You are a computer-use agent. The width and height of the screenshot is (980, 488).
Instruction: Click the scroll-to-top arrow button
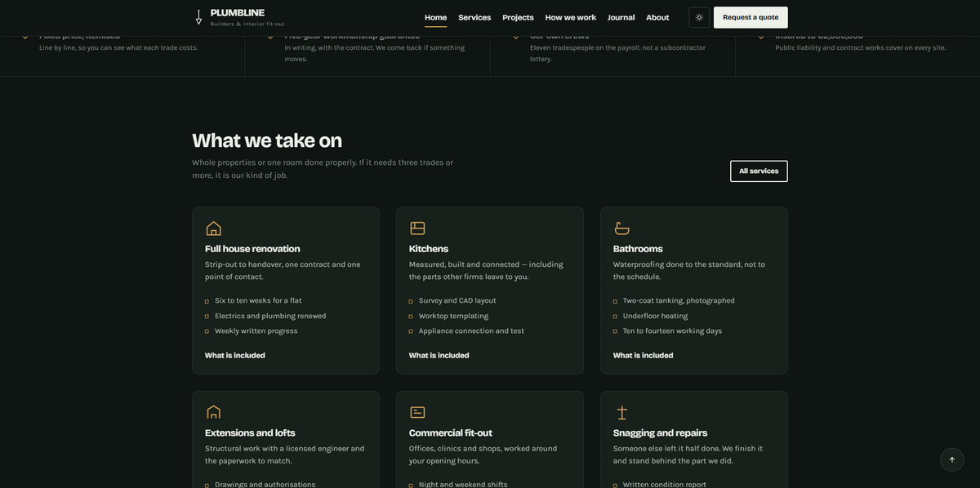click(951, 459)
